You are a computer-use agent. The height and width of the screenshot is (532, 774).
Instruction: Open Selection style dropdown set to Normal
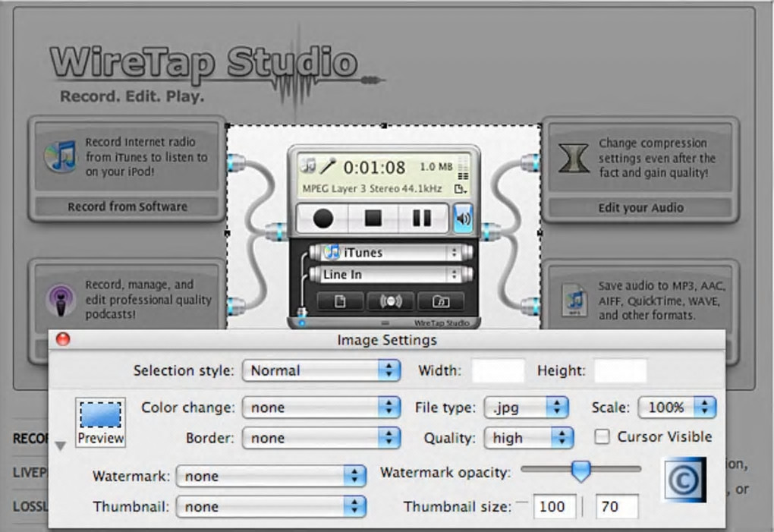[x=321, y=370]
